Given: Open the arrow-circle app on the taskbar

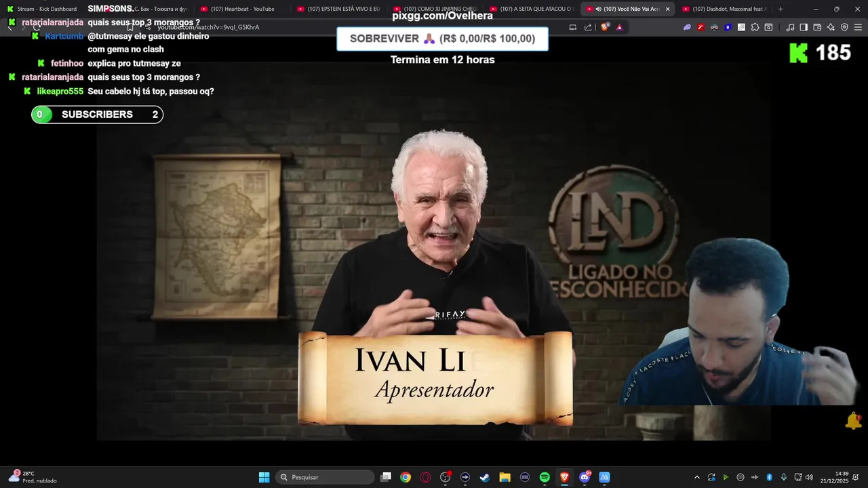Looking at the screenshot, I should (x=465, y=477).
